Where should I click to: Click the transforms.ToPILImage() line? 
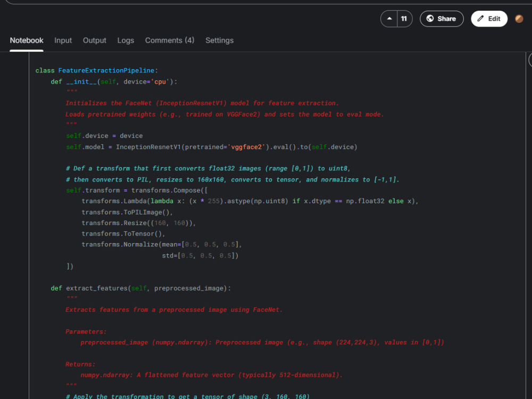127,212
